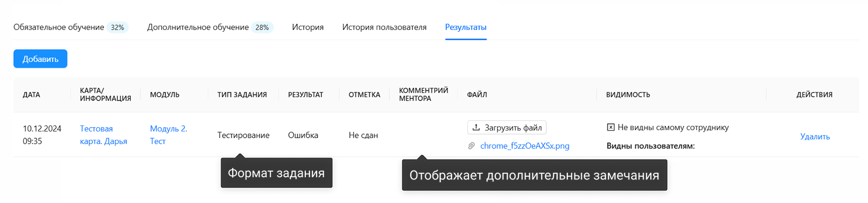This screenshot has width=868, height=203.
Task: Select the Результаты tab
Action: click(466, 27)
